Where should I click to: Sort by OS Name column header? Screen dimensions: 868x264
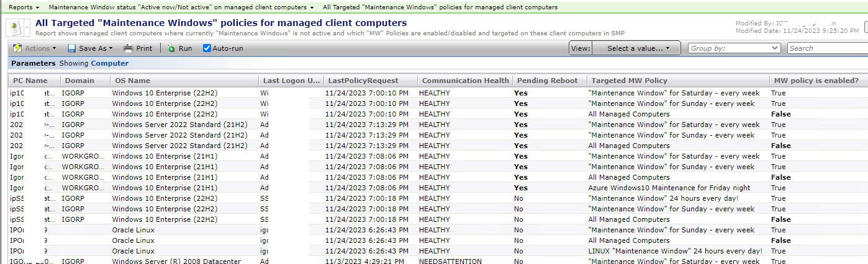132,81
